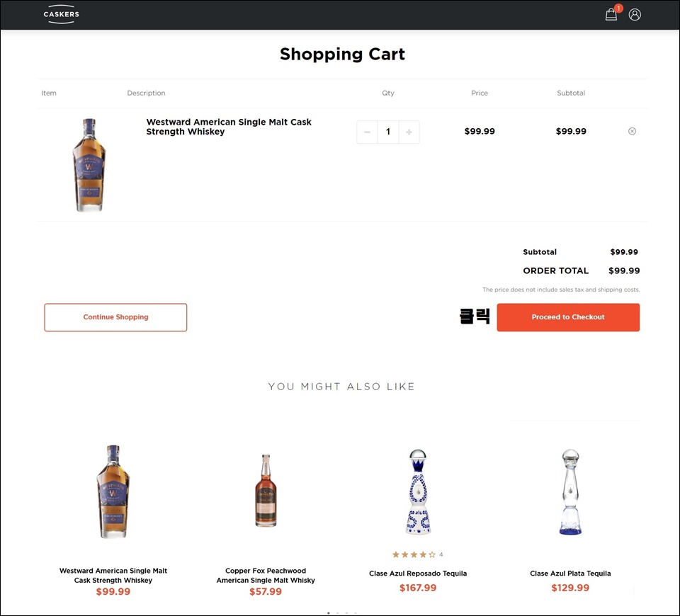Increase quantity with plus button

tap(409, 132)
